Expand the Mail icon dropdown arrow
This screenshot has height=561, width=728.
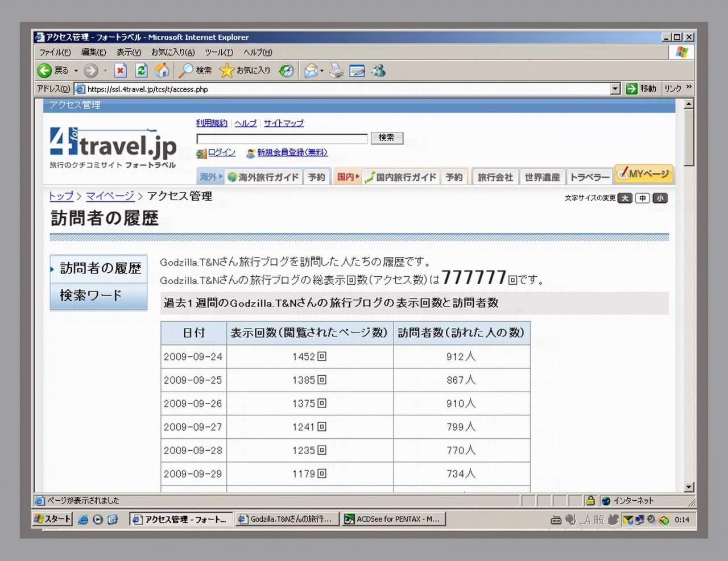click(322, 71)
